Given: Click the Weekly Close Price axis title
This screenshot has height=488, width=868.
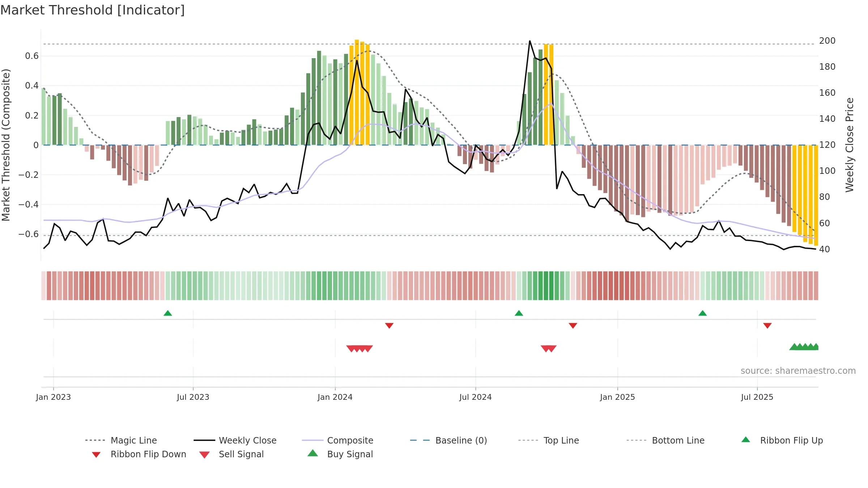Looking at the screenshot, I should (x=850, y=145).
